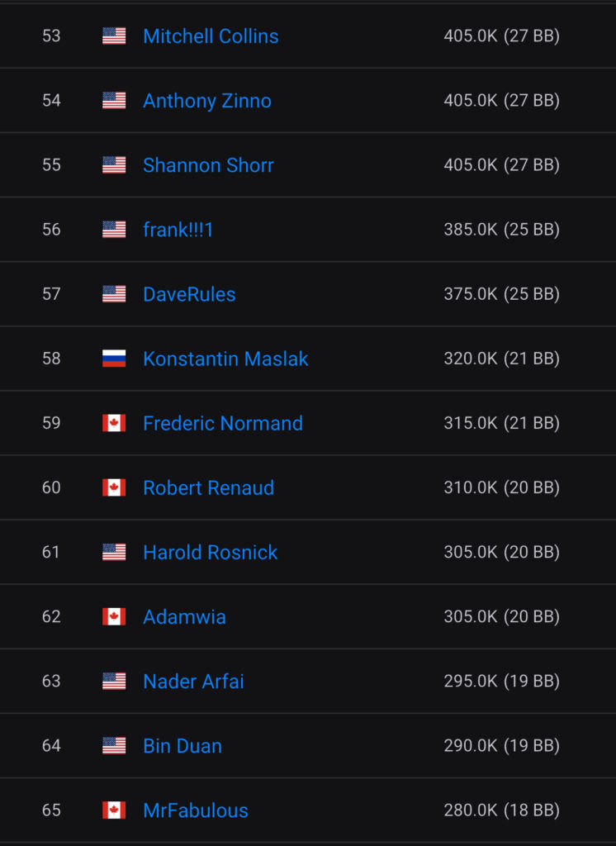Screen dimensions: 616x846
Task: Open Mitchell Collins player profile
Action: (x=211, y=36)
